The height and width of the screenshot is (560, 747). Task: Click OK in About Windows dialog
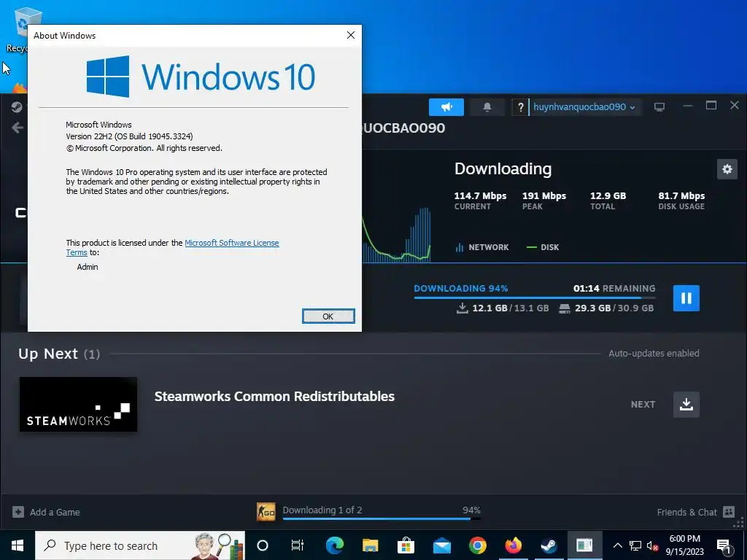328,316
